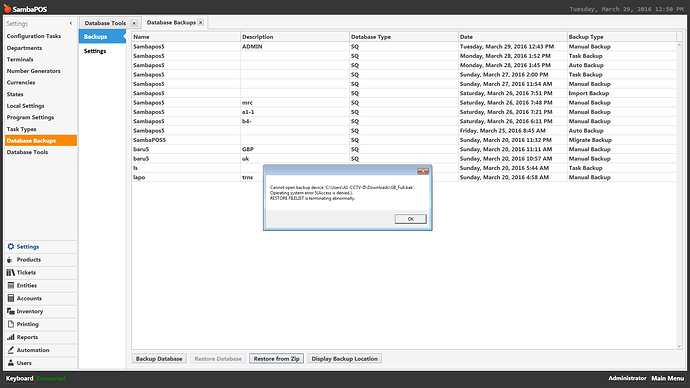
Task: Click Sunday, March 27, 2016 2:00 PM date
Action: pos(504,75)
